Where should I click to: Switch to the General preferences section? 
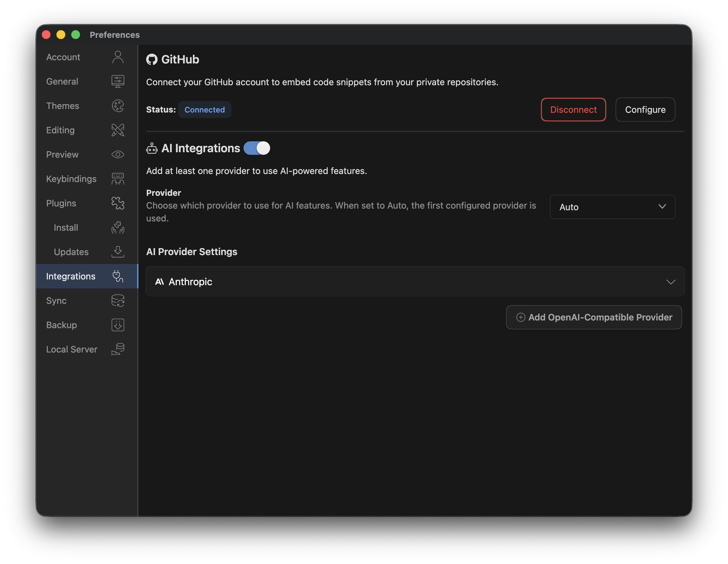click(87, 81)
